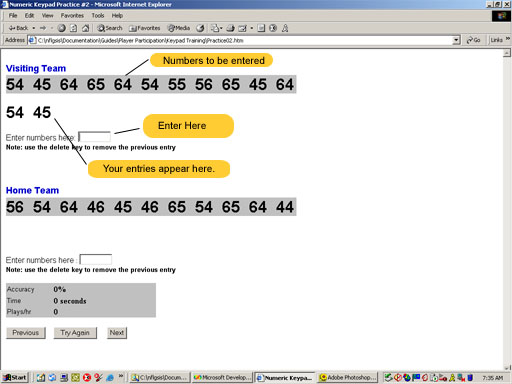Go to the Home page icon
The image size is (512, 384).
pyautogui.click(x=86, y=28)
